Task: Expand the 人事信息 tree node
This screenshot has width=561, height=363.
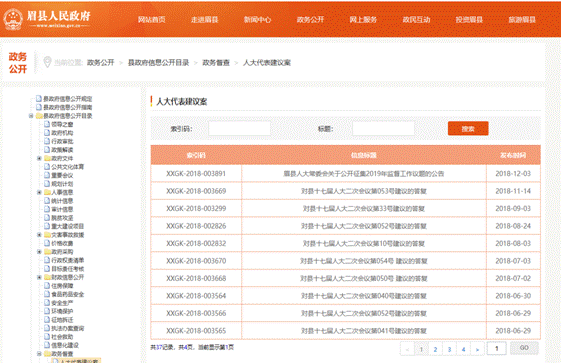Action: pos(39,192)
